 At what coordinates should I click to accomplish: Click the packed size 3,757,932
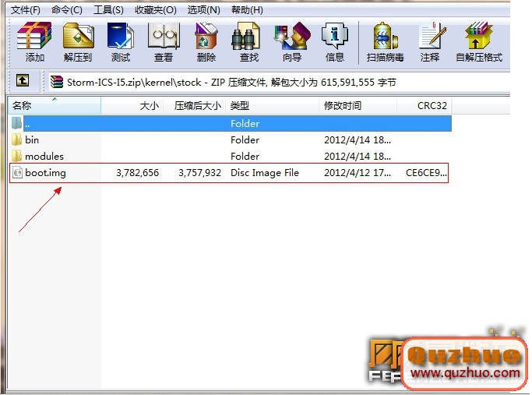(200, 173)
